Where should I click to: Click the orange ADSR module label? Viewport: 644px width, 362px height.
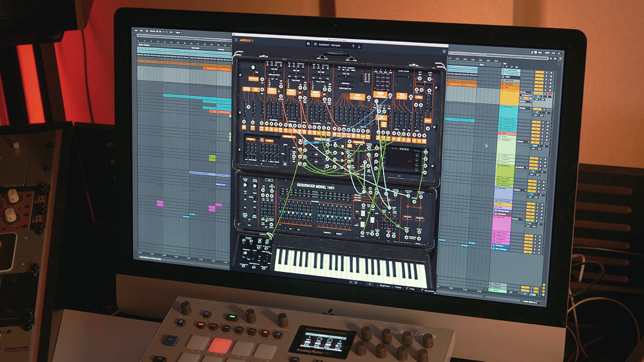[380, 94]
